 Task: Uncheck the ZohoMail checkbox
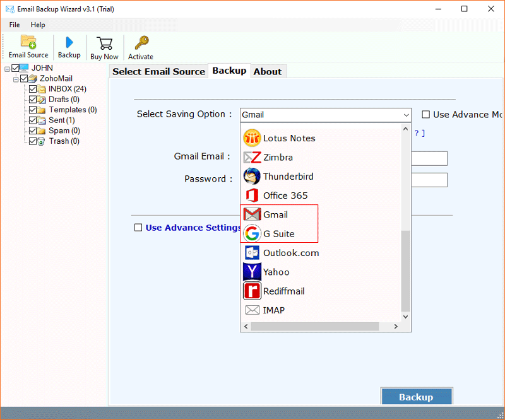[24, 78]
